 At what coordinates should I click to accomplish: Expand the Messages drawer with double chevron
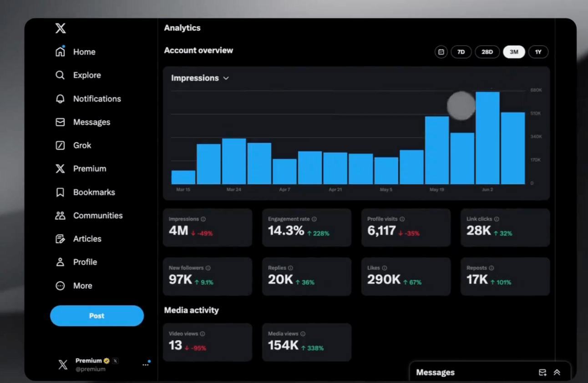(557, 373)
